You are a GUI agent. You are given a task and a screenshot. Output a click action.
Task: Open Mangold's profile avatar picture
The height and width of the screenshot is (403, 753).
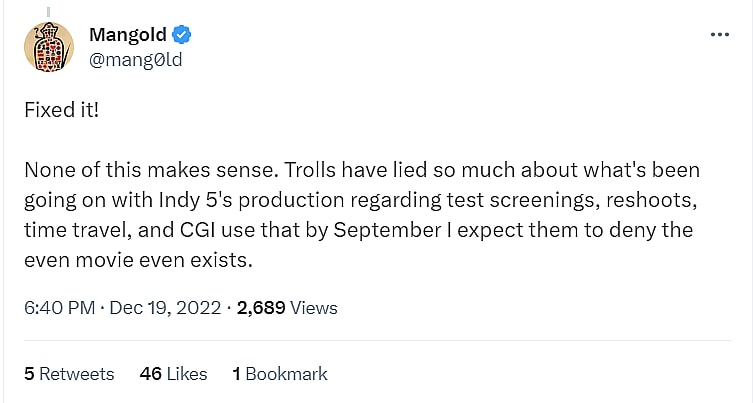[x=48, y=47]
